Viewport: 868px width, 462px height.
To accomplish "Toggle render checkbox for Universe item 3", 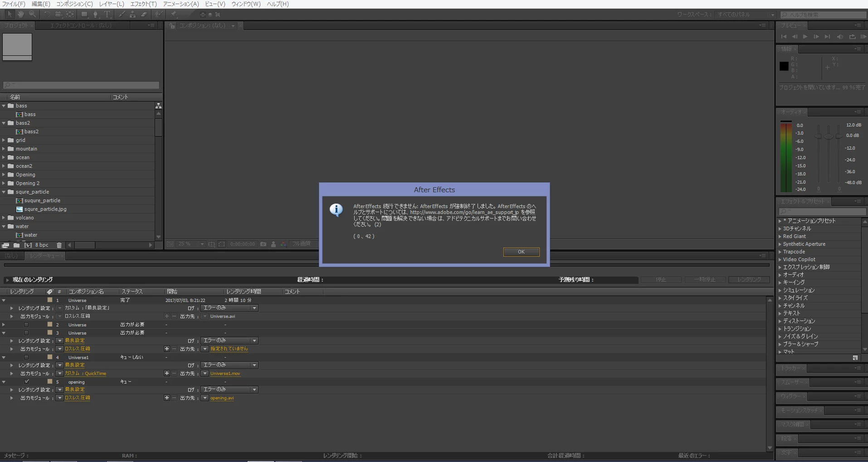I will (26, 333).
